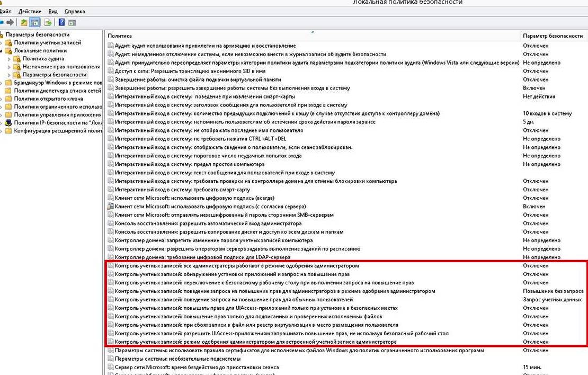Open the Справка menu
The image size is (588, 375).
point(74,11)
